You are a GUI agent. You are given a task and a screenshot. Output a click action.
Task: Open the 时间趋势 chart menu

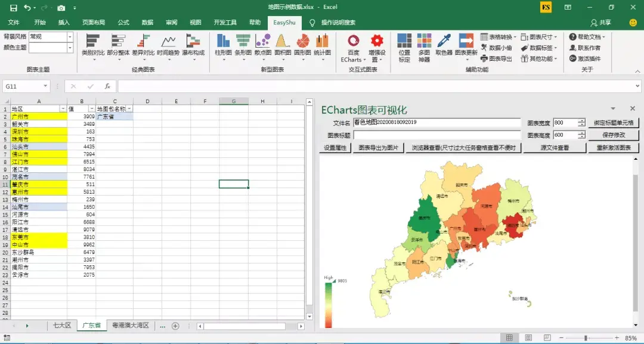coord(168,45)
